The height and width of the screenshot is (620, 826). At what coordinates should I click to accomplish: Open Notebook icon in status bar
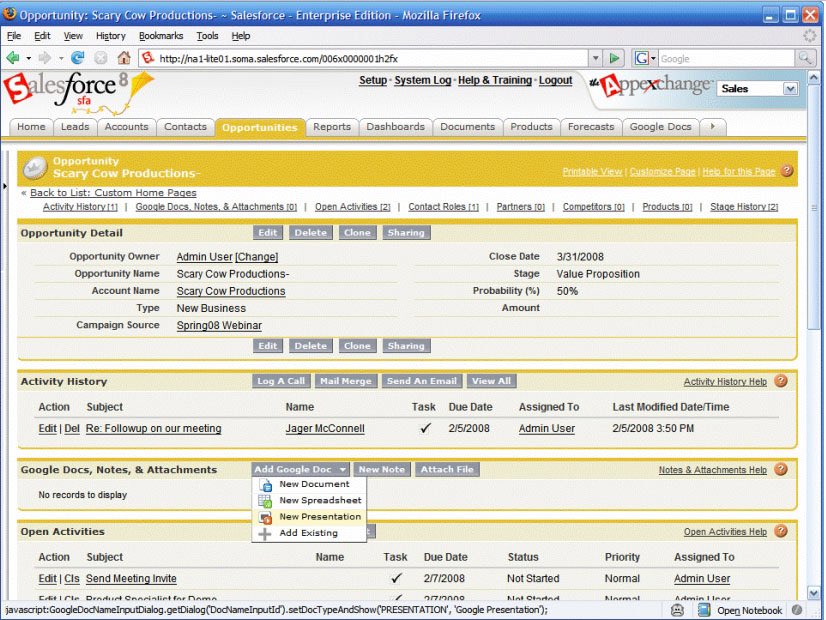[704, 610]
